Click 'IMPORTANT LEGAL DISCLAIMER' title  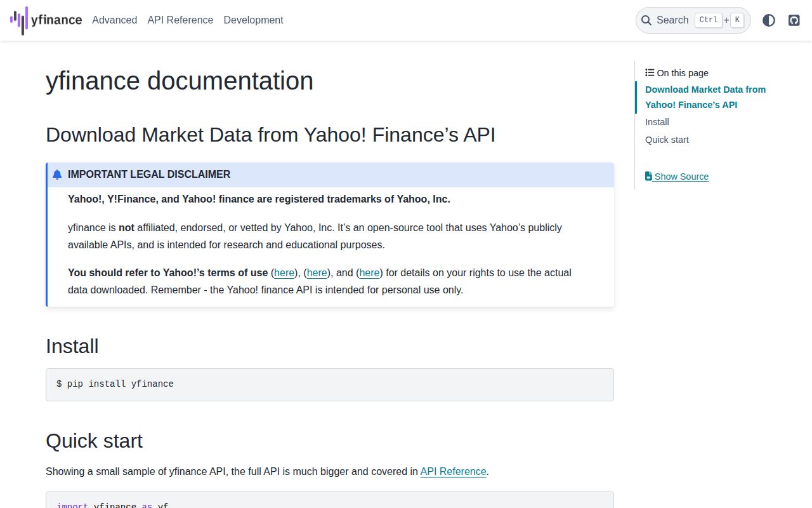click(149, 175)
